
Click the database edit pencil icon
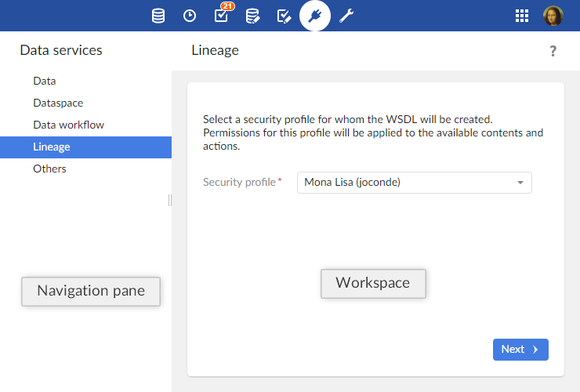(252, 16)
